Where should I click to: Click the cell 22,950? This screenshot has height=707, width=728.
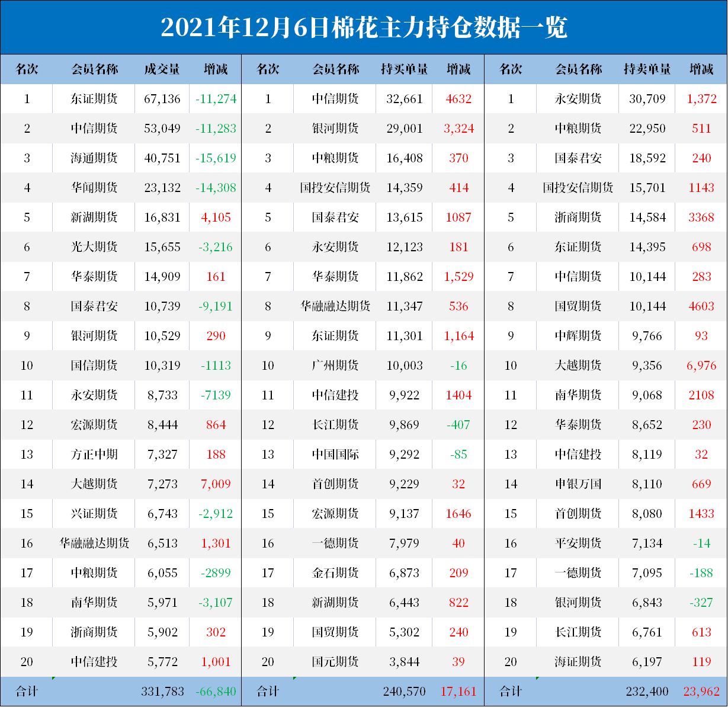coord(647,129)
